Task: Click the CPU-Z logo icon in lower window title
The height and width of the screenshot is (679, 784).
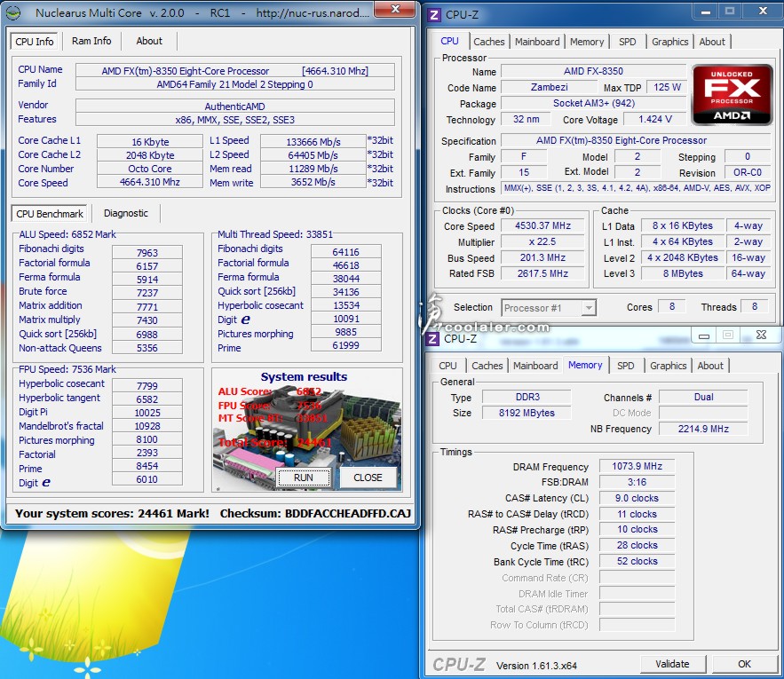Action: coord(432,339)
